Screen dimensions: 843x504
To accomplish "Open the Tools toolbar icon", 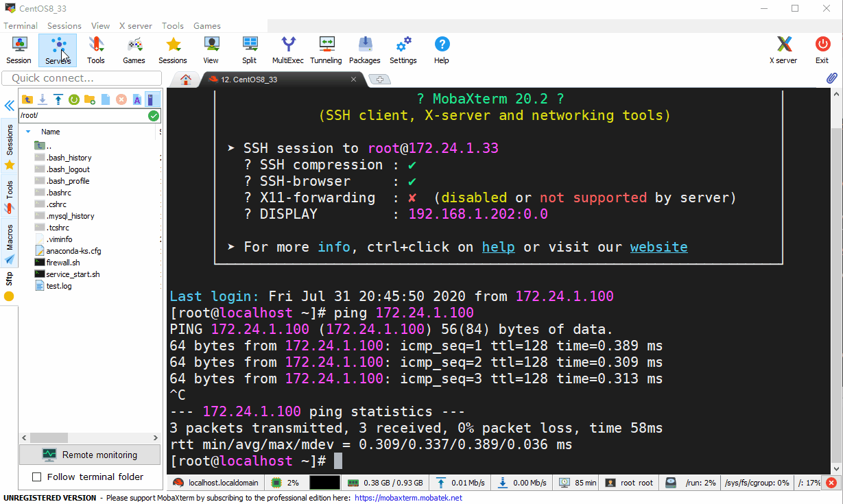I will click(96, 50).
